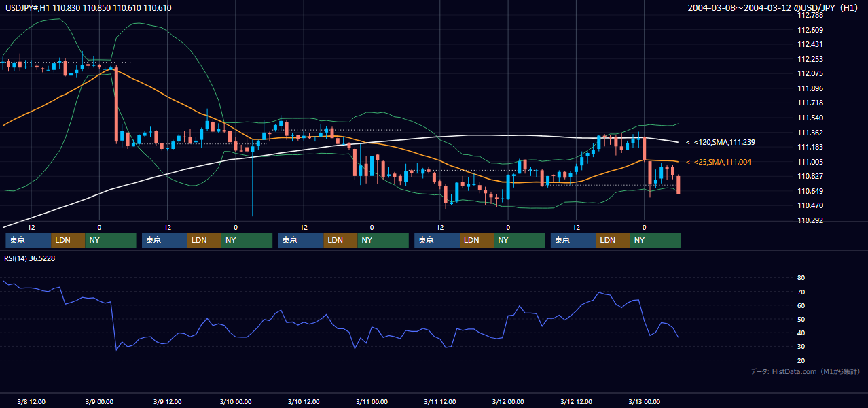This screenshot has width=868, height=408.
Task: Click price axis value 111.540
Action: coord(810,118)
